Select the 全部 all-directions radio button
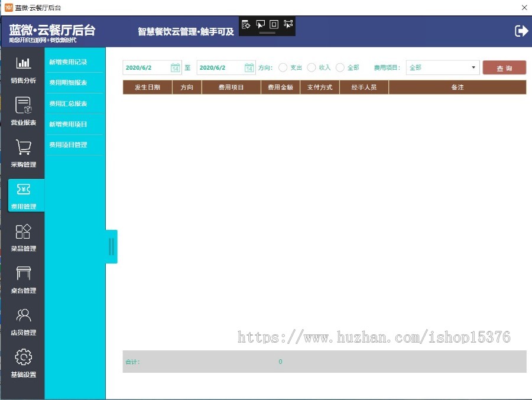 click(x=340, y=67)
